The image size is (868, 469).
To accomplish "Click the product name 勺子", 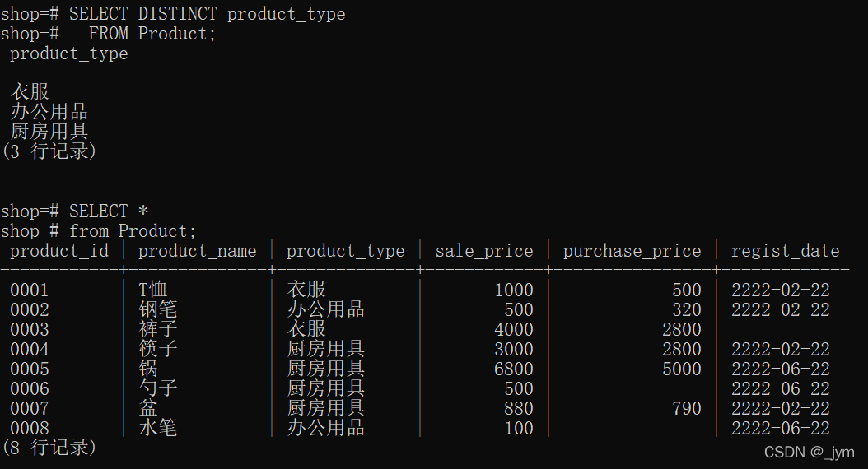I will [157, 388].
